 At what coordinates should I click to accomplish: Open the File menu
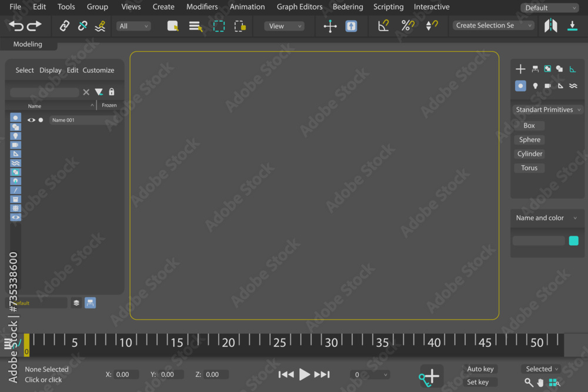[x=15, y=6]
